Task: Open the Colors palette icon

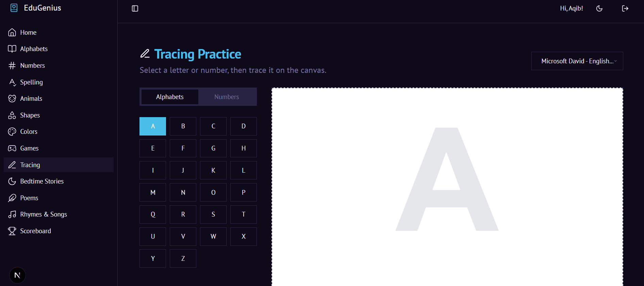Action: click(12, 132)
